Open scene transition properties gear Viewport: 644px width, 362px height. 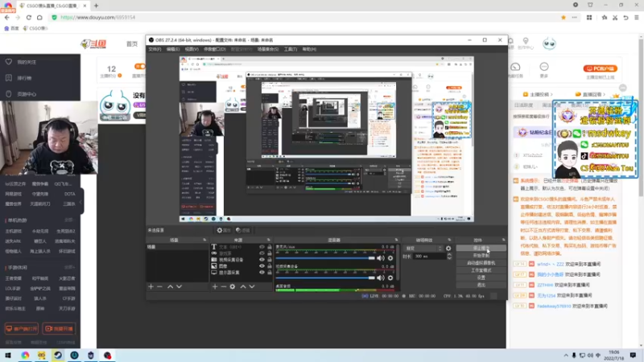[448, 249]
